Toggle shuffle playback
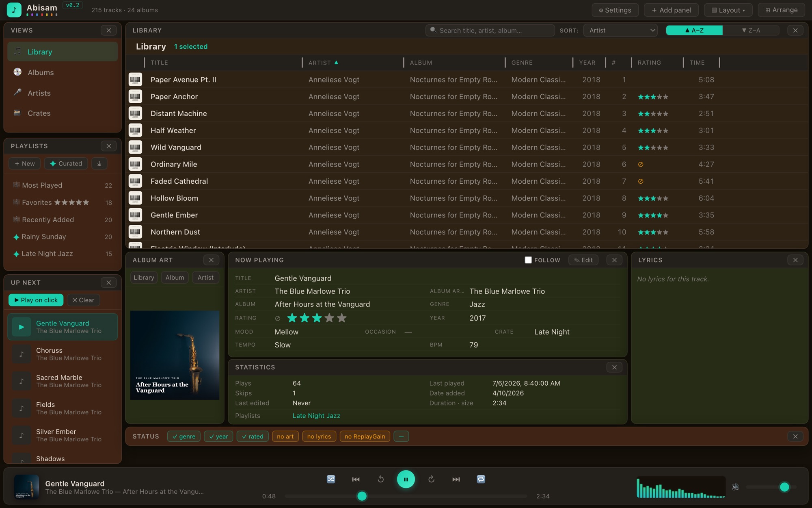 click(x=331, y=479)
